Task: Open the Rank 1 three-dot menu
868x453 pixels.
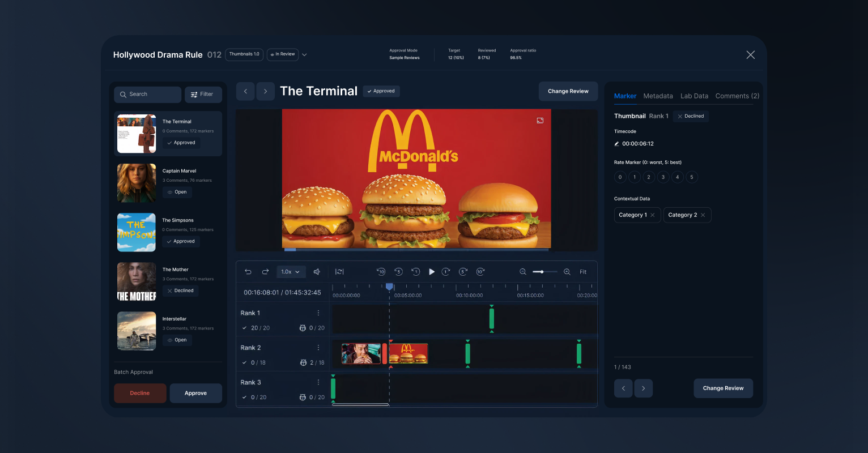Action: (x=318, y=313)
